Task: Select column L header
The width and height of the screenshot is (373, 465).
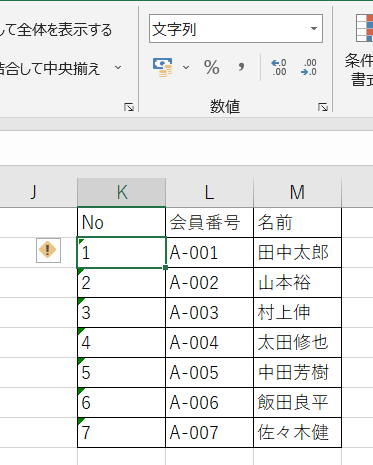Action: click(209, 192)
